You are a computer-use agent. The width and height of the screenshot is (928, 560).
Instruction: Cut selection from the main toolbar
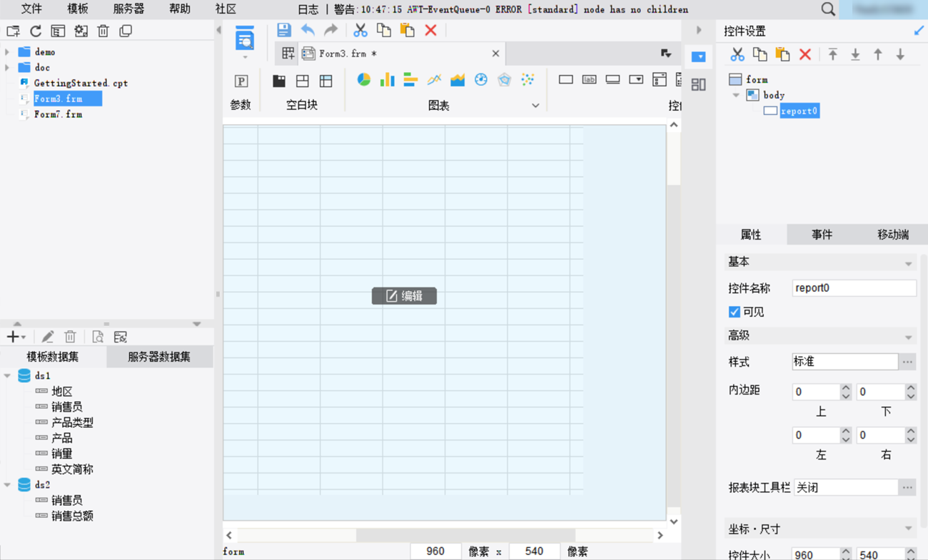(360, 30)
